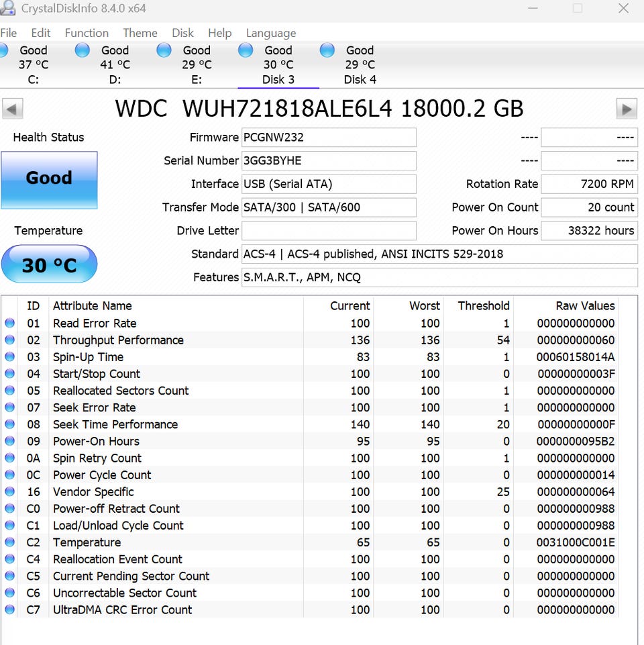Select the UltraDMA CRC Error Count name

coord(123,609)
